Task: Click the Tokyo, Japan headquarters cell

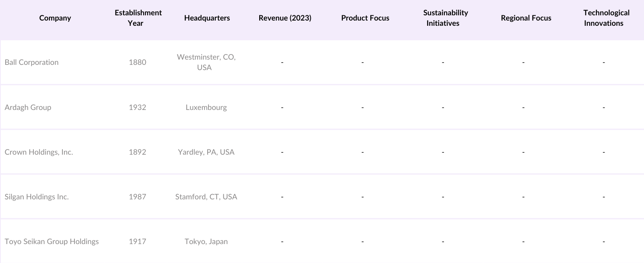Action: coord(206,242)
